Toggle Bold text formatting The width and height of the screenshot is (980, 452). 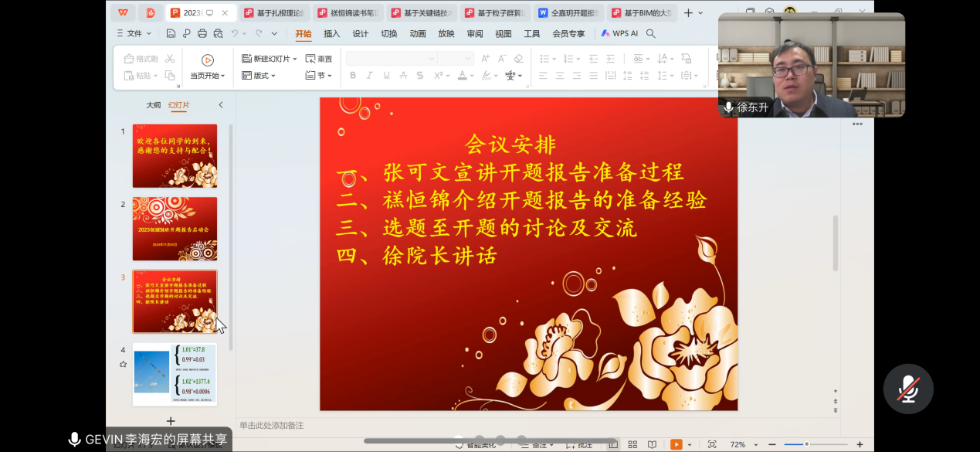pyautogui.click(x=353, y=76)
